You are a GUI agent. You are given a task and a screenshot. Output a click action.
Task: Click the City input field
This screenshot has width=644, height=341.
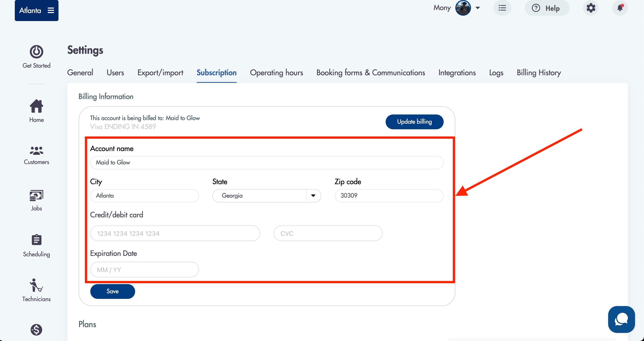145,196
